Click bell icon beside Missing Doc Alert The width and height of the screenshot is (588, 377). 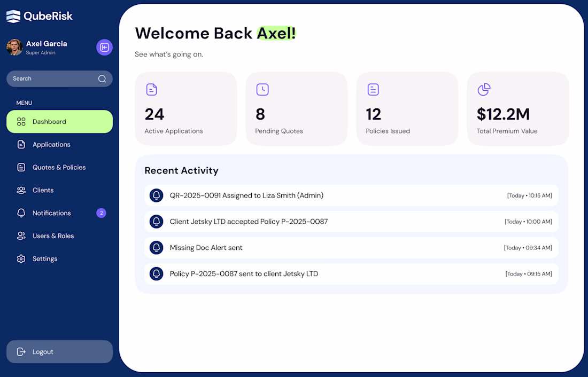pos(157,248)
